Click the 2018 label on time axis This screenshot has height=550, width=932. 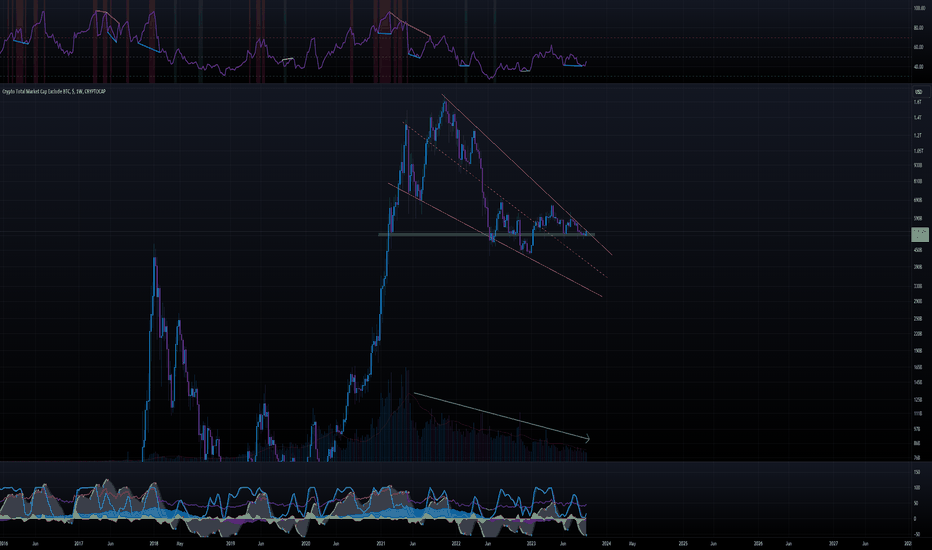pos(154,543)
